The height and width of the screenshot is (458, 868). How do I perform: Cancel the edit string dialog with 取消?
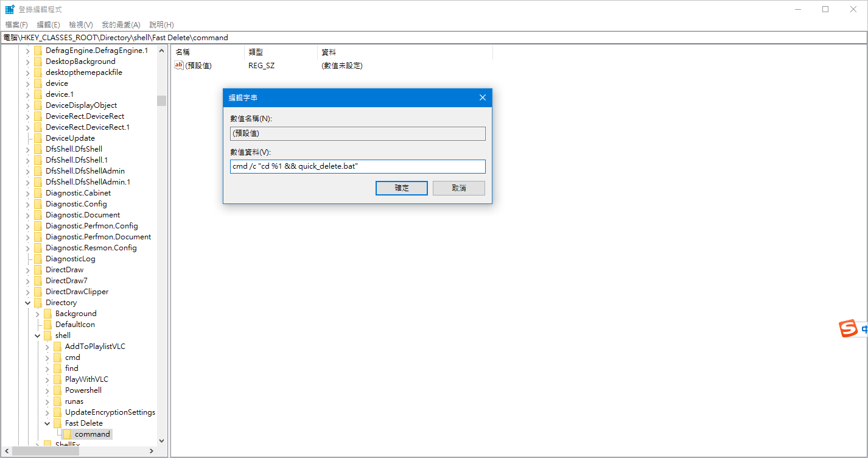point(459,188)
